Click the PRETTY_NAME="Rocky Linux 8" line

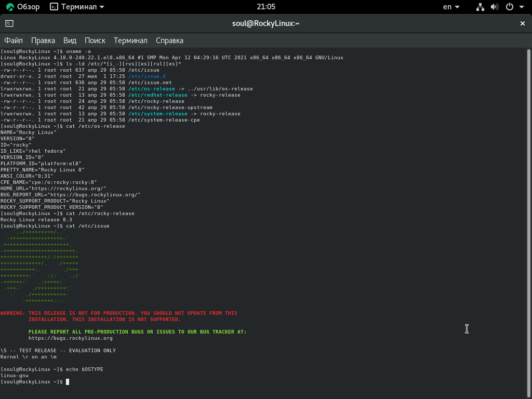tap(43, 170)
